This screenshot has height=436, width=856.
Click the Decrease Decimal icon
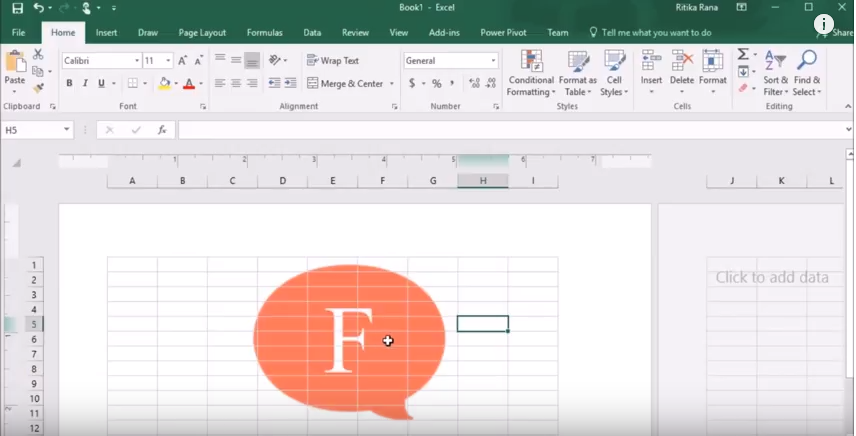pyautogui.click(x=491, y=83)
